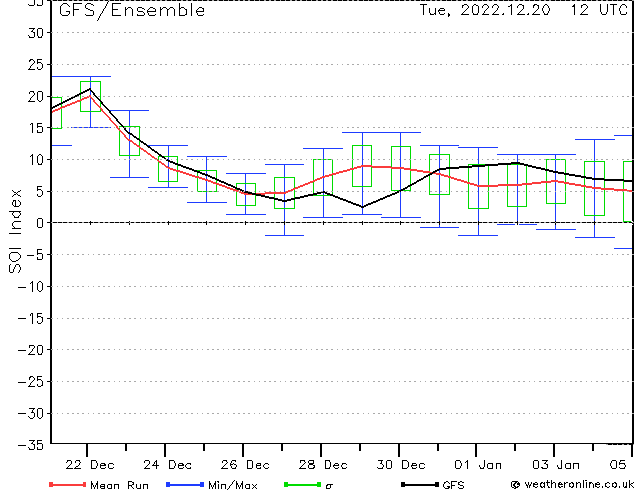Click the y-axis value '-15'

(31, 319)
